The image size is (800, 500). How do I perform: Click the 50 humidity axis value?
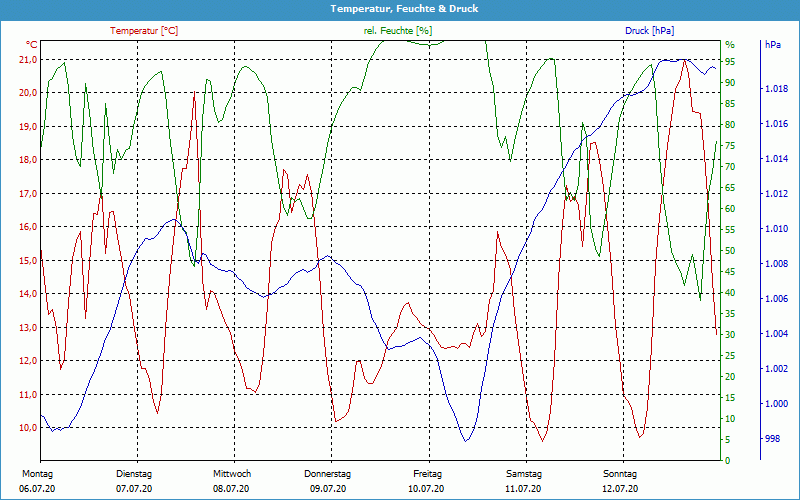click(x=730, y=251)
